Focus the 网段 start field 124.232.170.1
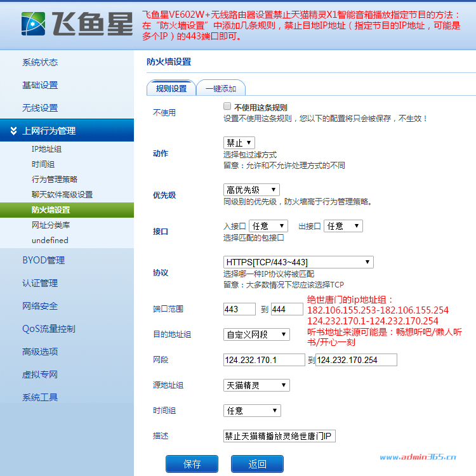The image size is (476, 476). [x=264, y=360]
